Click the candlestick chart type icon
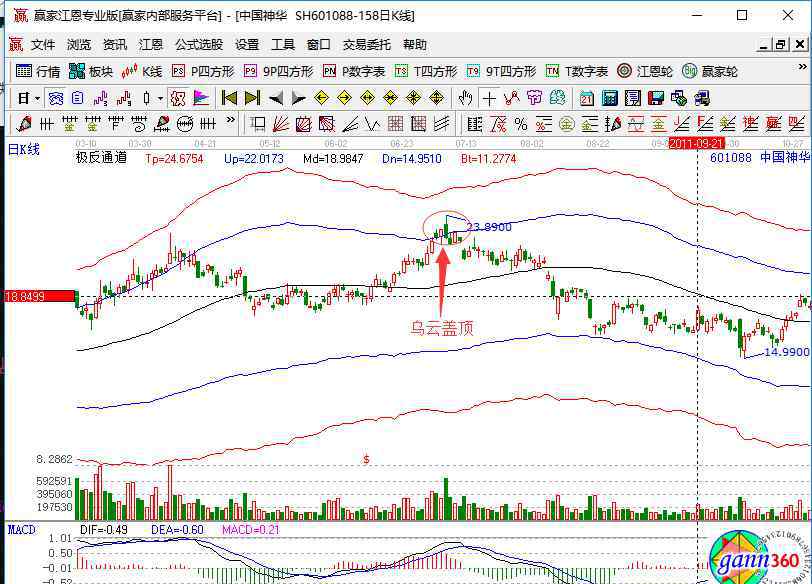Screen dimensions: 812x584 [x=147, y=98]
